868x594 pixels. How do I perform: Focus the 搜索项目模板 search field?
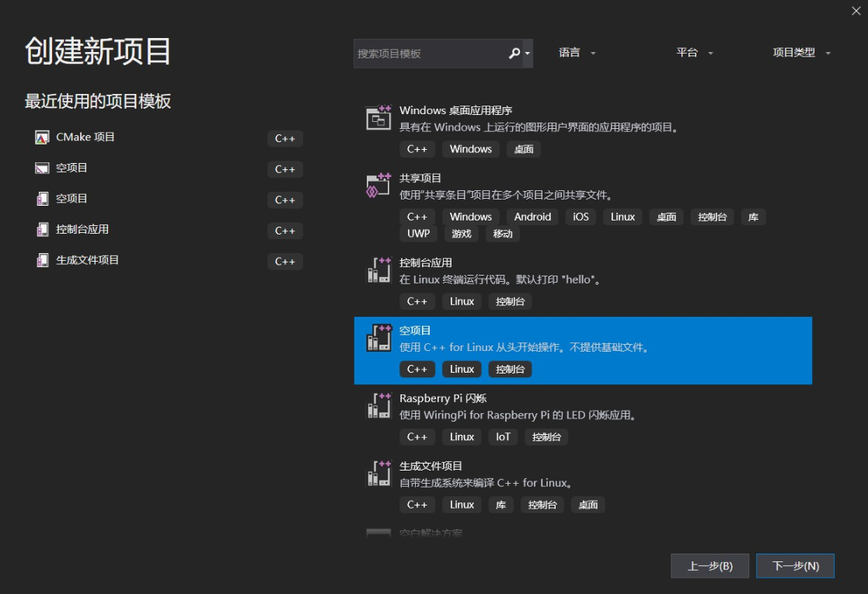[x=431, y=53]
